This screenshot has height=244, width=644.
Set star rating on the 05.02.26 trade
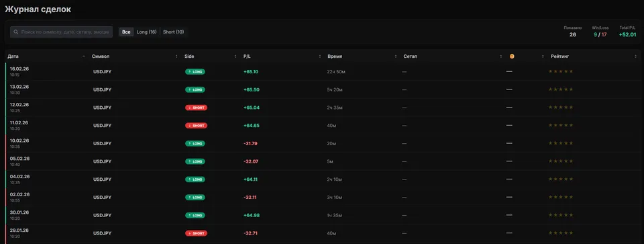pyautogui.click(x=561, y=161)
